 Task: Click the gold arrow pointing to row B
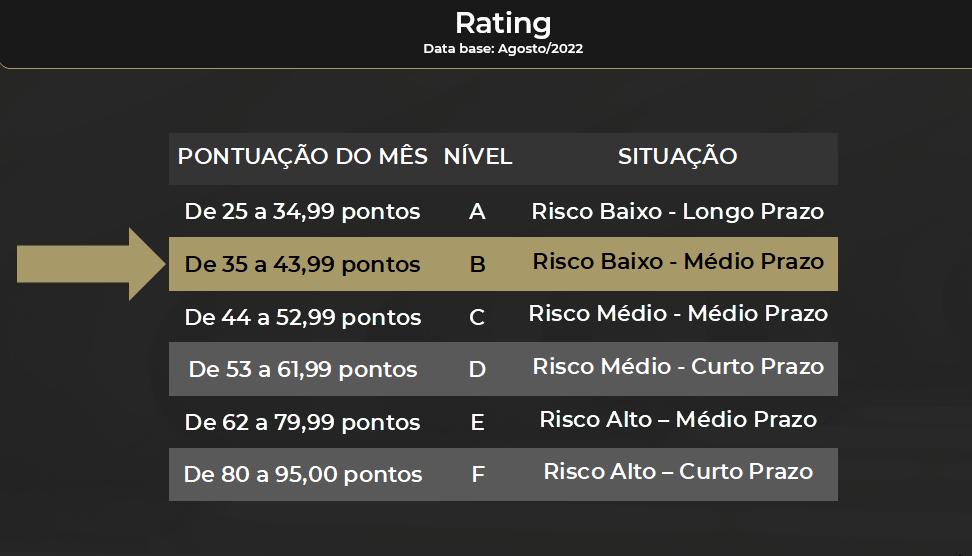[91, 264]
